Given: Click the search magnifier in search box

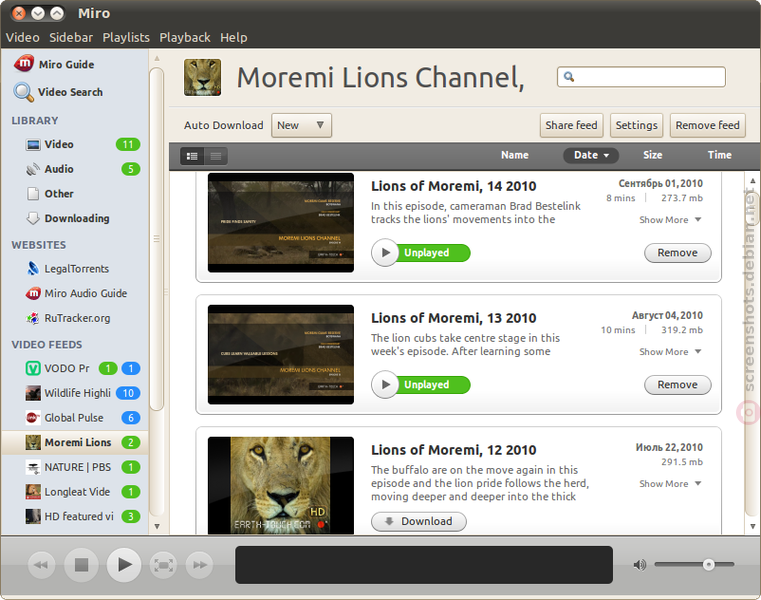Looking at the screenshot, I should pos(569,77).
